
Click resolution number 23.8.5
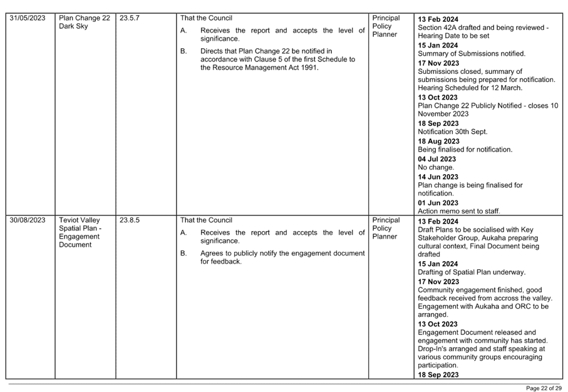coord(128,220)
